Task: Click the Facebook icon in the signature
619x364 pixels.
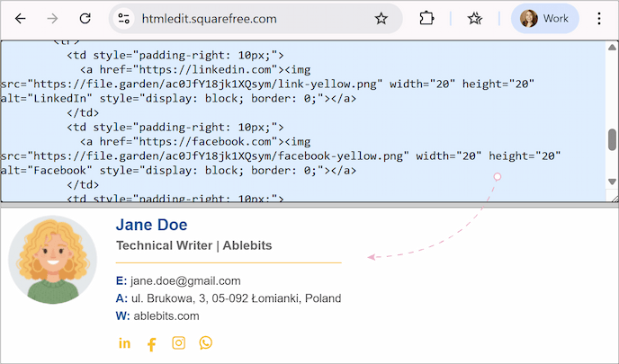Action: coord(151,344)
